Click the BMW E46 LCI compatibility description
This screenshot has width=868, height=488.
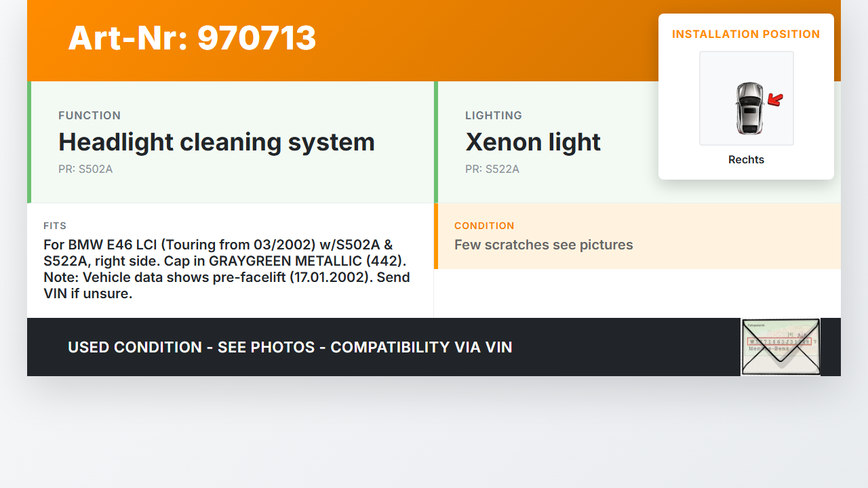tap(226, 269)
